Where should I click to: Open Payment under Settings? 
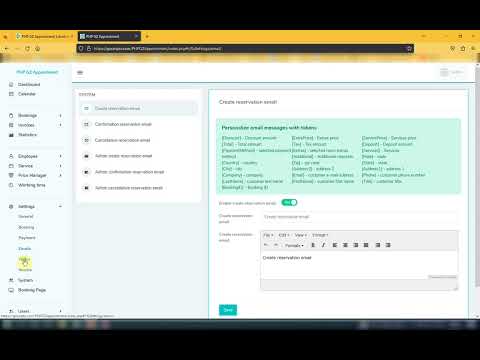point(27,238)
